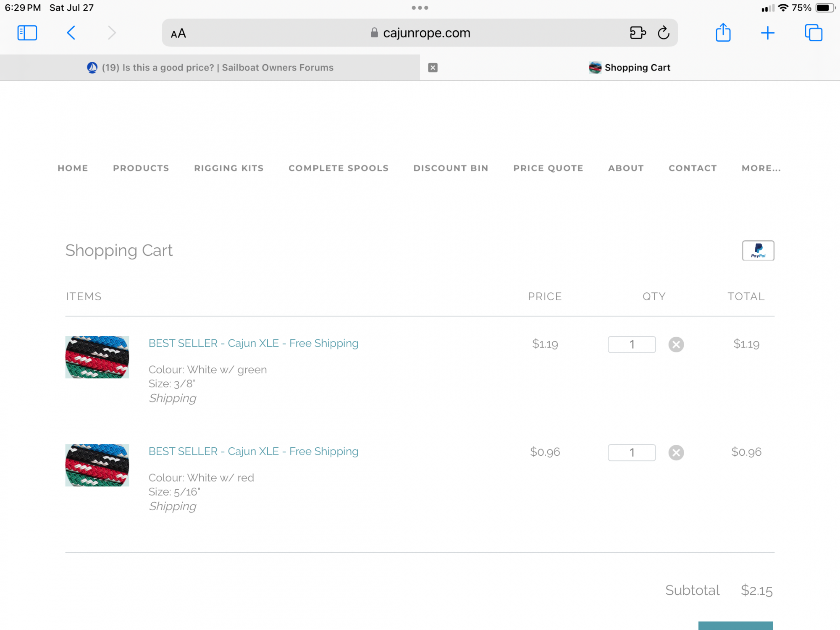Select the Shipping label under the 3/8" size
The width and height of the screenshot is (840, 630).
(172, 398)
